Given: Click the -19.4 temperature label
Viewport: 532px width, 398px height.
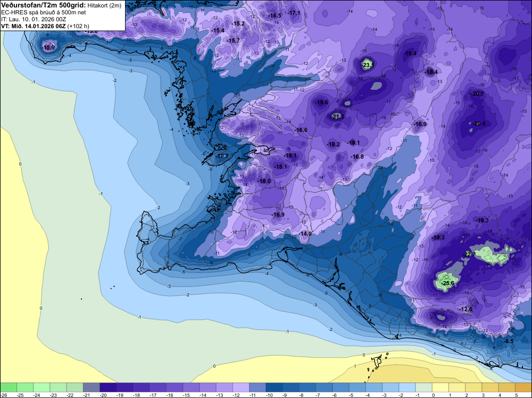Looking at the screenshot, I should (410, 53).
